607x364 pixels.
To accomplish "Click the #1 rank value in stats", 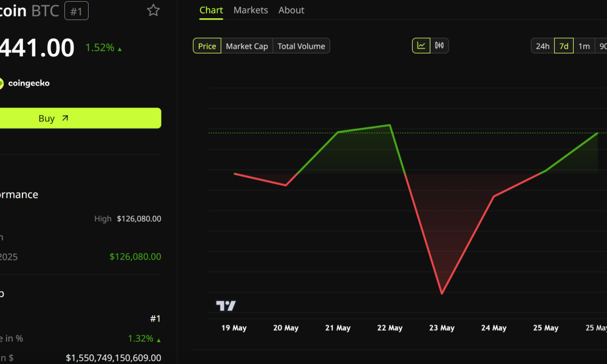I will (x=155, y=318).
